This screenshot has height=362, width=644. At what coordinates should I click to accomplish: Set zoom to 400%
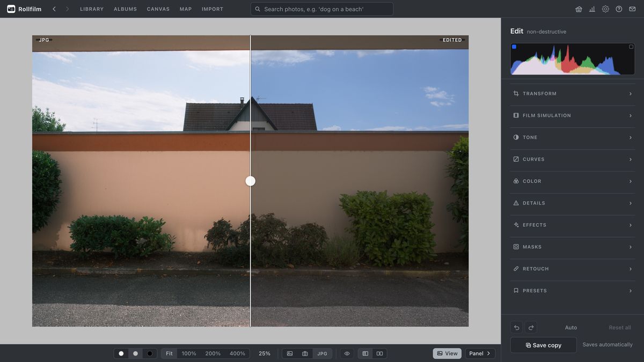(x=238, y=353)
